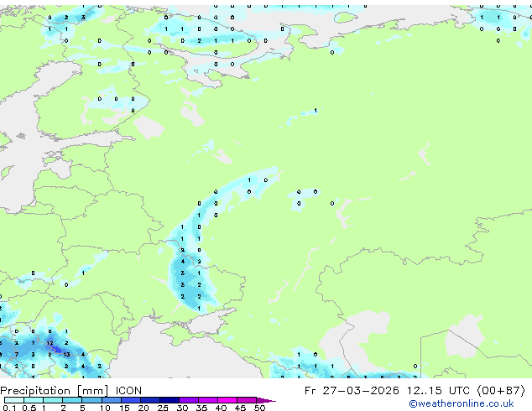This screenshot has width=532, height=411.
Task: Click the '25' legend scale label
Action: (163, 408)
